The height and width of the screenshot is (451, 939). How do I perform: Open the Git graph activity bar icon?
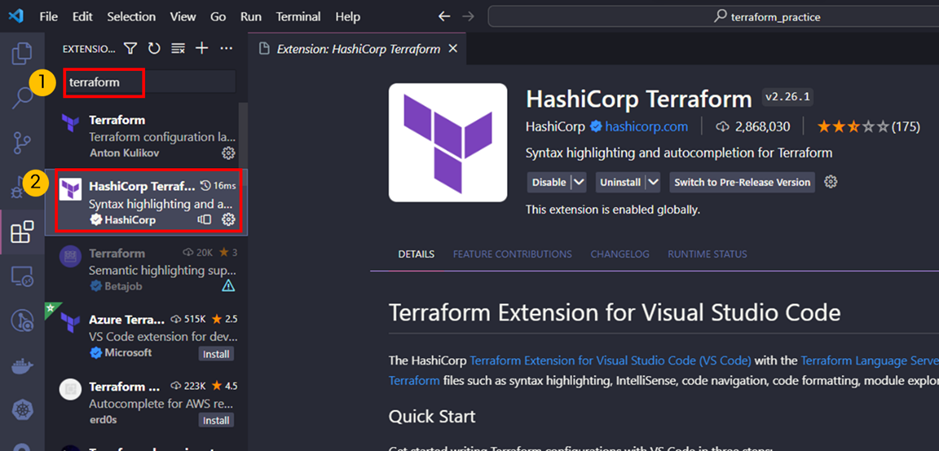(x=22, y=322)
